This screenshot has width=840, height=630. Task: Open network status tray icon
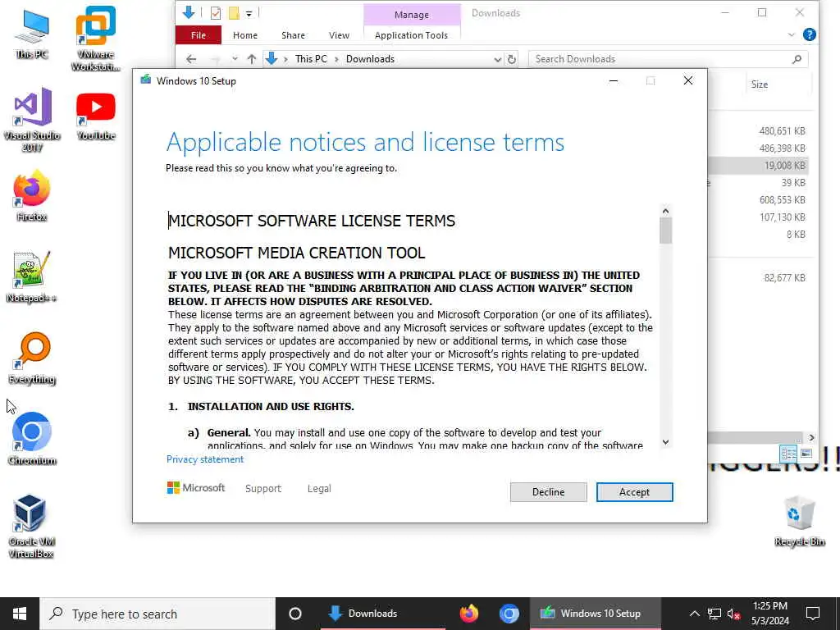tap(714, 614)
